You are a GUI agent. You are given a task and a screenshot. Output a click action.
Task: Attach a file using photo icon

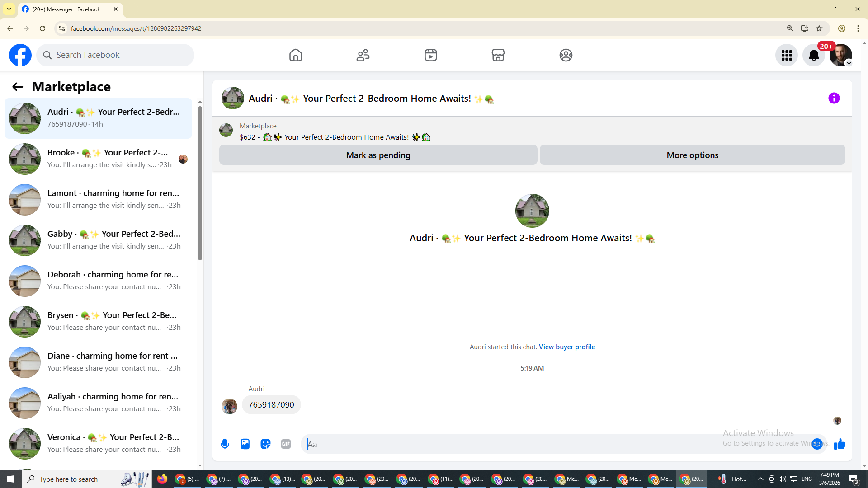tap(245, 444)
